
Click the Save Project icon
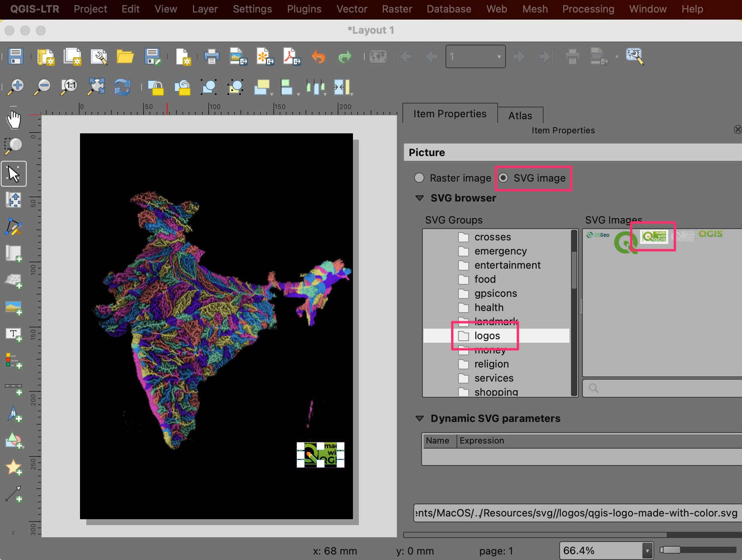pos(16,56)
